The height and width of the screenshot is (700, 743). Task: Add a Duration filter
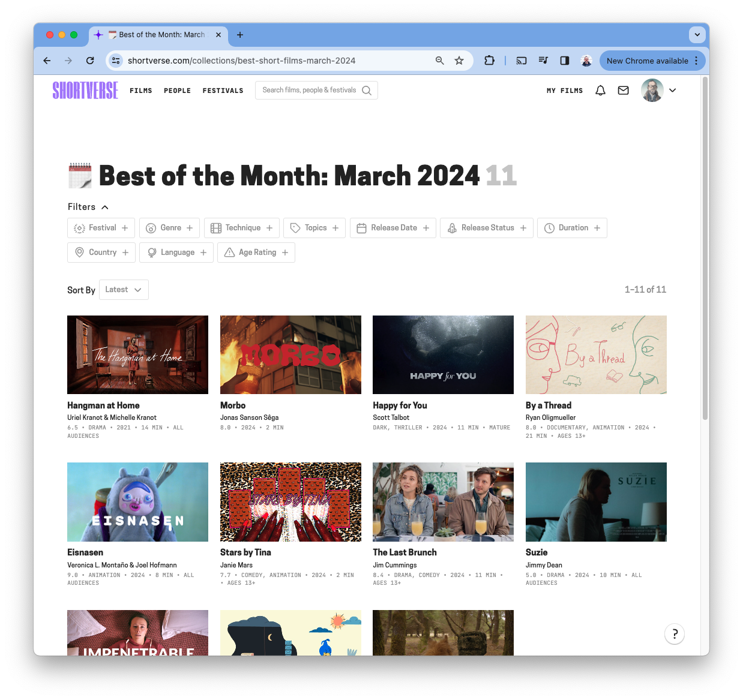[572, 228]
